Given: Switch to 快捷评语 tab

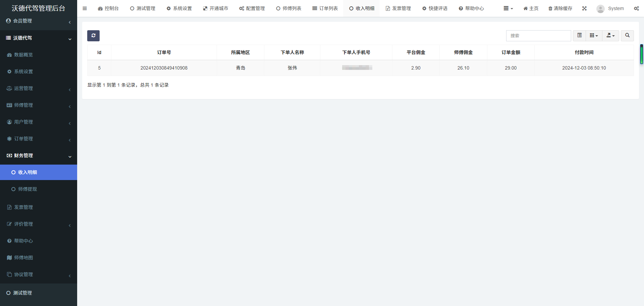Looking at the screenshot, I should coord(435,8).
